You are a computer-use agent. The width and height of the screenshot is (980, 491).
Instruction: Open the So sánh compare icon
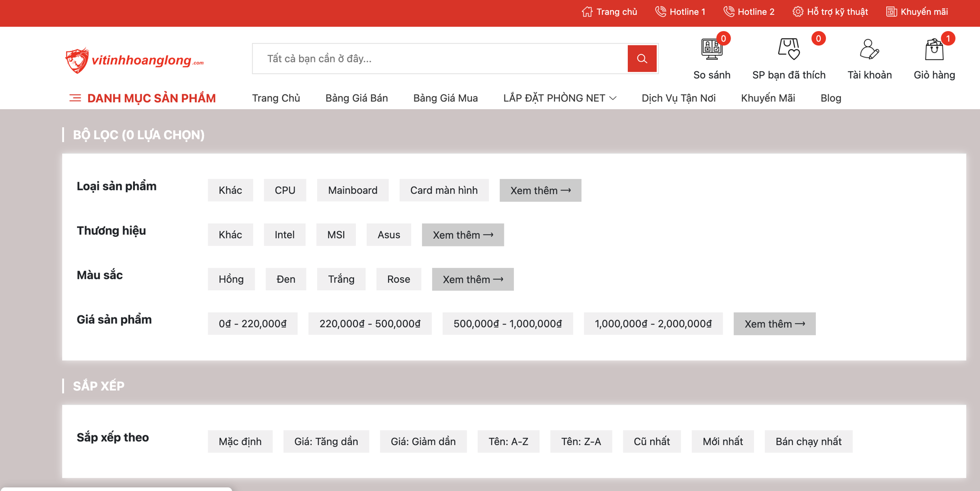[x=711, y=49]
